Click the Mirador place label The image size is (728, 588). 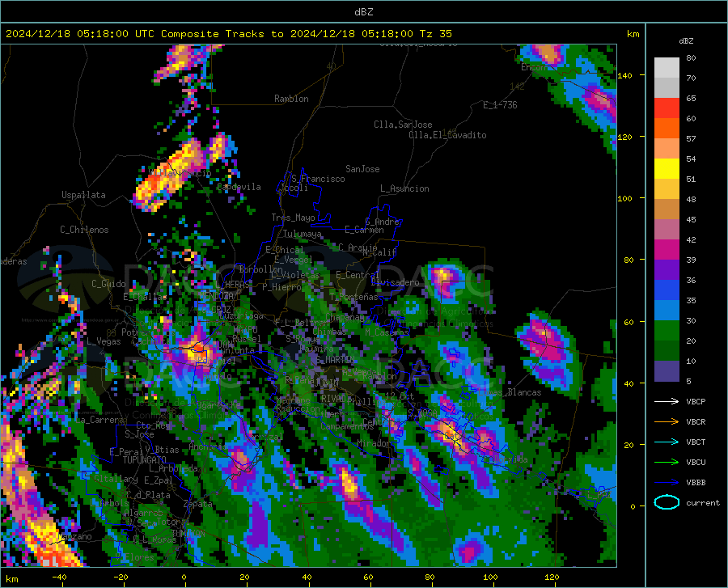[374, 443]
